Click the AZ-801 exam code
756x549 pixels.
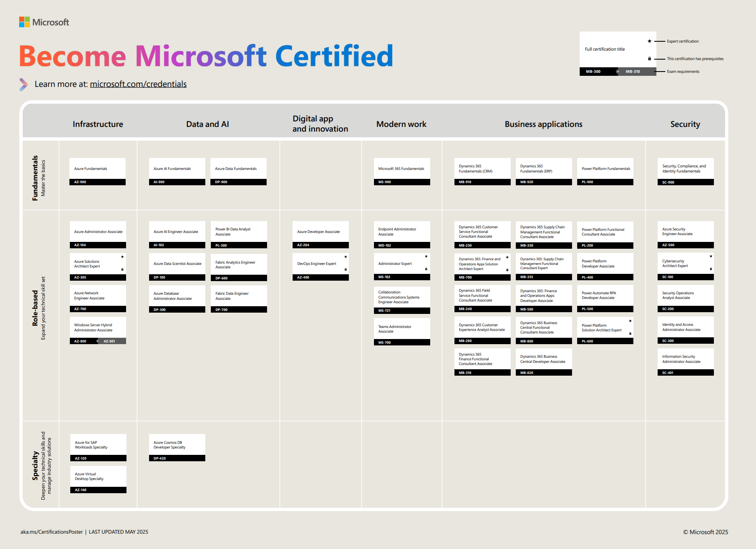(x=109, y=341)
